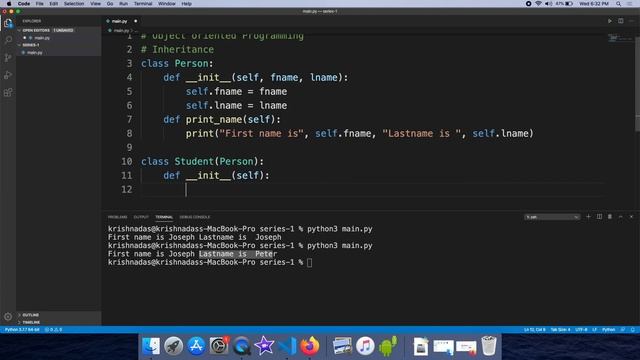Open the Edit menu

click(53, 4)
